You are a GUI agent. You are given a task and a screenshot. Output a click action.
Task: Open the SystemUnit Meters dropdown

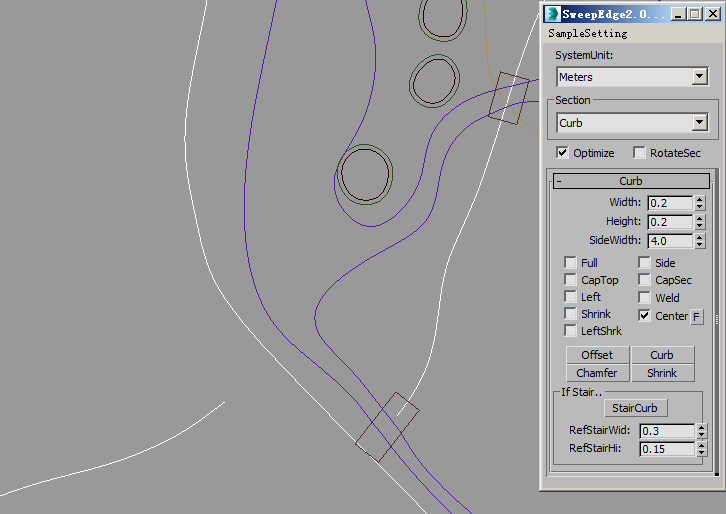699,76
